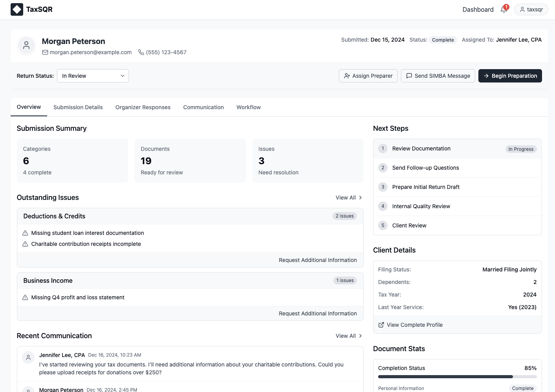The height and width of the screenshot is (392, 555).
Task: Click the TaxSQR diamond logo icon
Action: click(x=17, y=9)
